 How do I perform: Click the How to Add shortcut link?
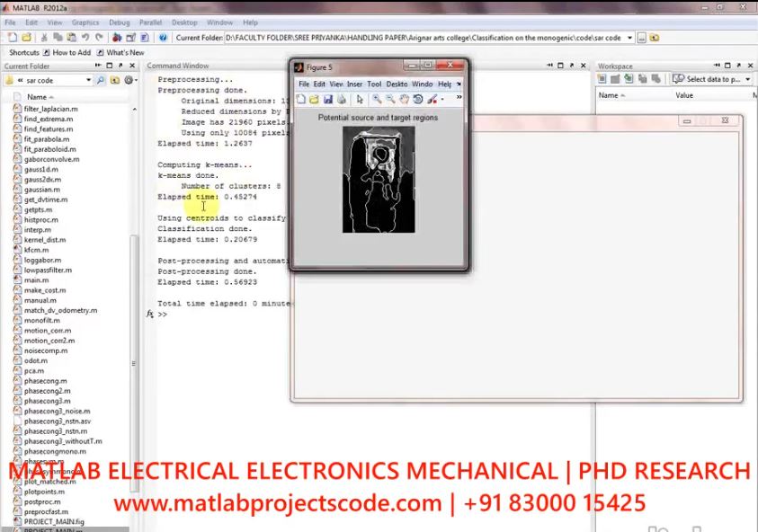click(x=71, y=52)
